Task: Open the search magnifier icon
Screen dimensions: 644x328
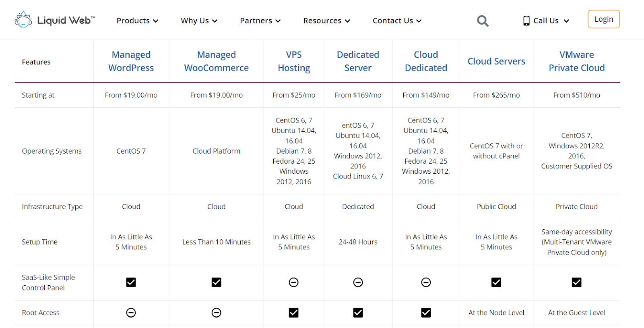Action: 483,21
